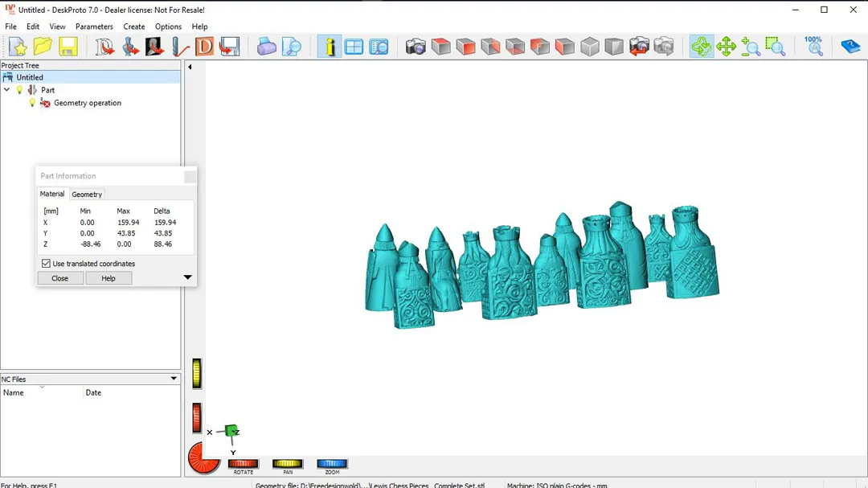The width and height of the screenshot is (868, 488).
Task: Click the Load Vector file icon
Action: click(x=104, y=47)
